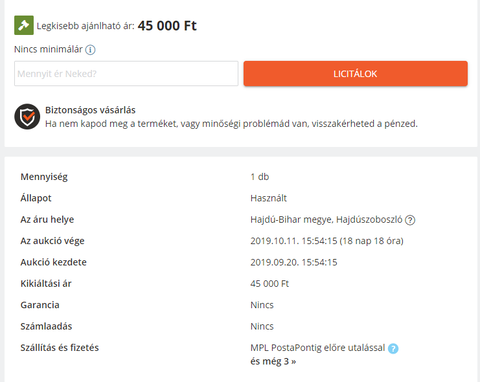Click the Használt condition value
The width and height of the screenshot is (480, 382).
269,198
